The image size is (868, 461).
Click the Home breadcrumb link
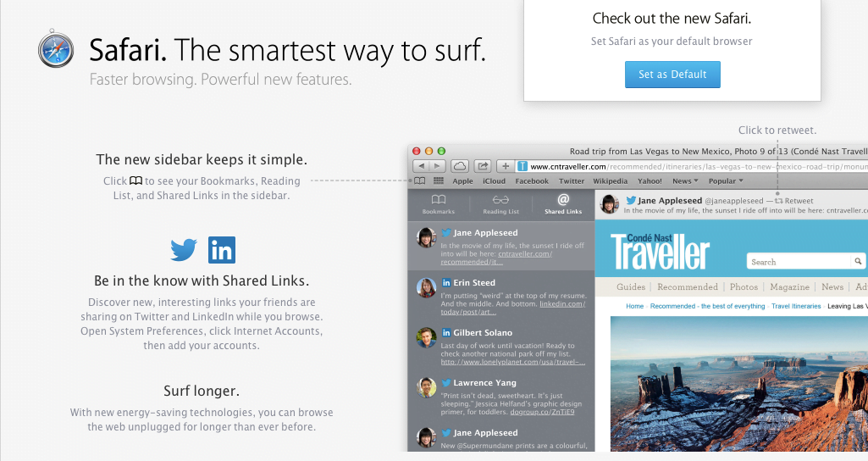point(634,306)
